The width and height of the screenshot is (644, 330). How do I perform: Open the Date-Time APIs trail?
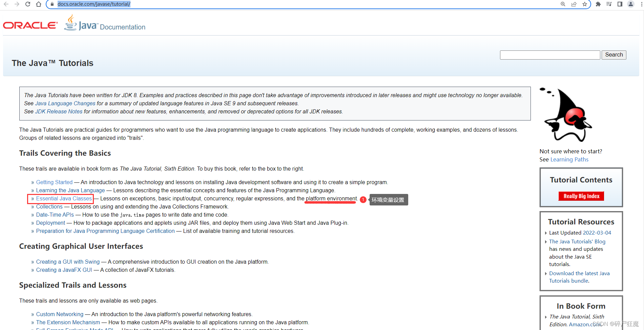tap(55, 215)
